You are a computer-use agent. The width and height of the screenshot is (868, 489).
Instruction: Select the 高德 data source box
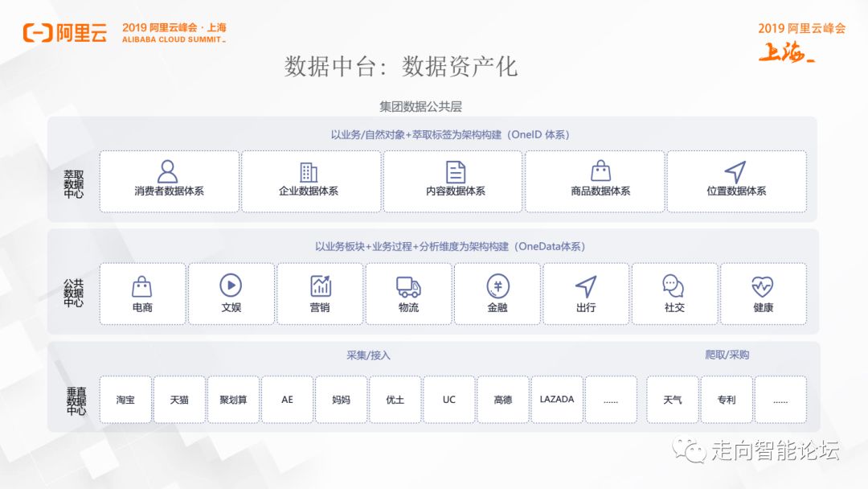click(502, 400)
